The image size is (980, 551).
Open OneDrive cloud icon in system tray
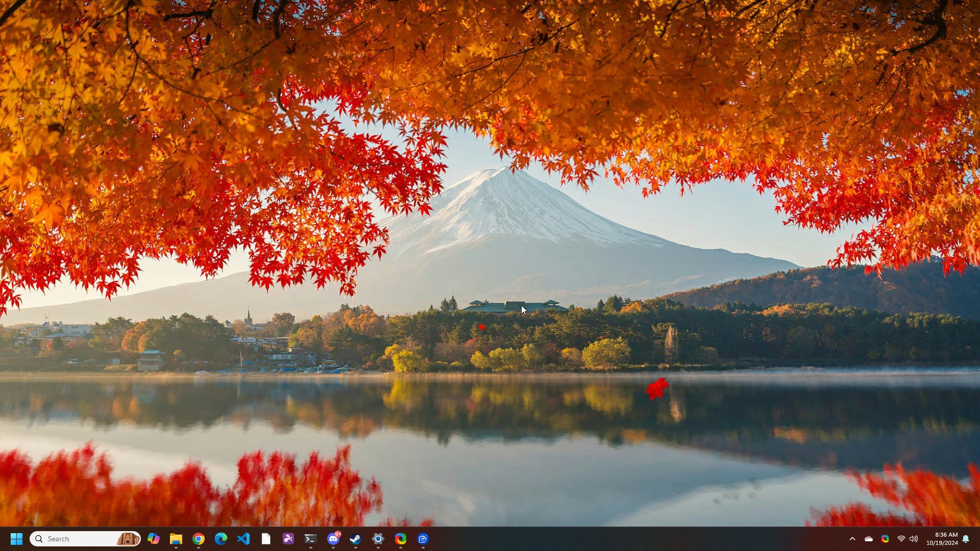point(869,539)
